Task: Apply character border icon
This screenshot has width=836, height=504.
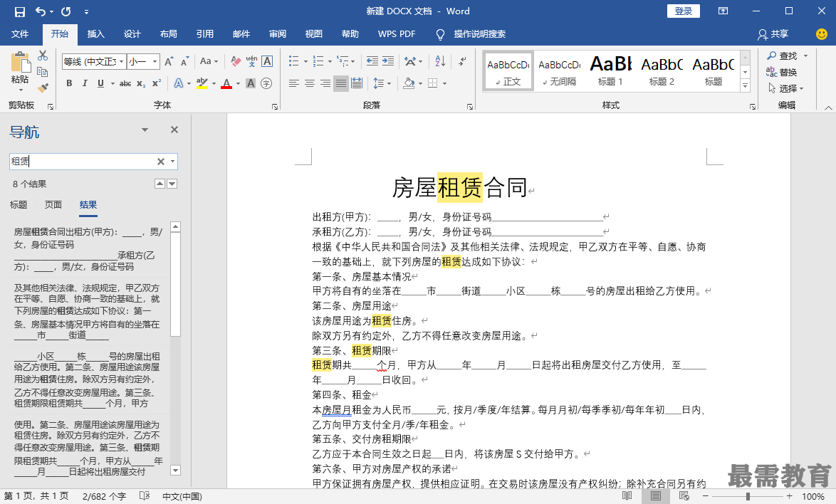Action: [x=267, y=61]
